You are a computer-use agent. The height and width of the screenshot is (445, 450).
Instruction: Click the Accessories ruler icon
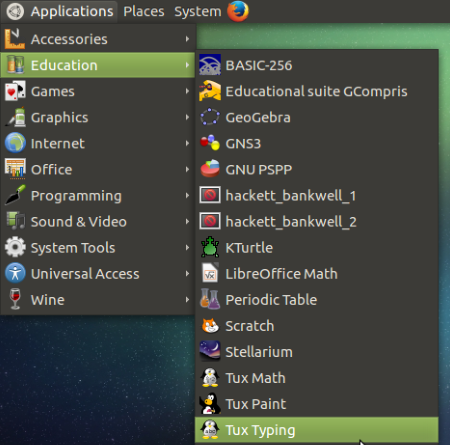(x=15, y=39)
